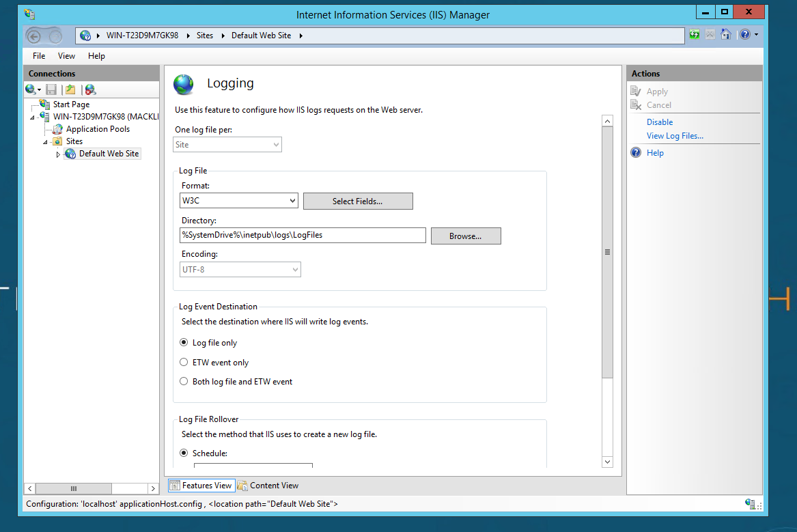Select ETW event only option
Screen dimensions: 797x532
[x=184, y=362]
